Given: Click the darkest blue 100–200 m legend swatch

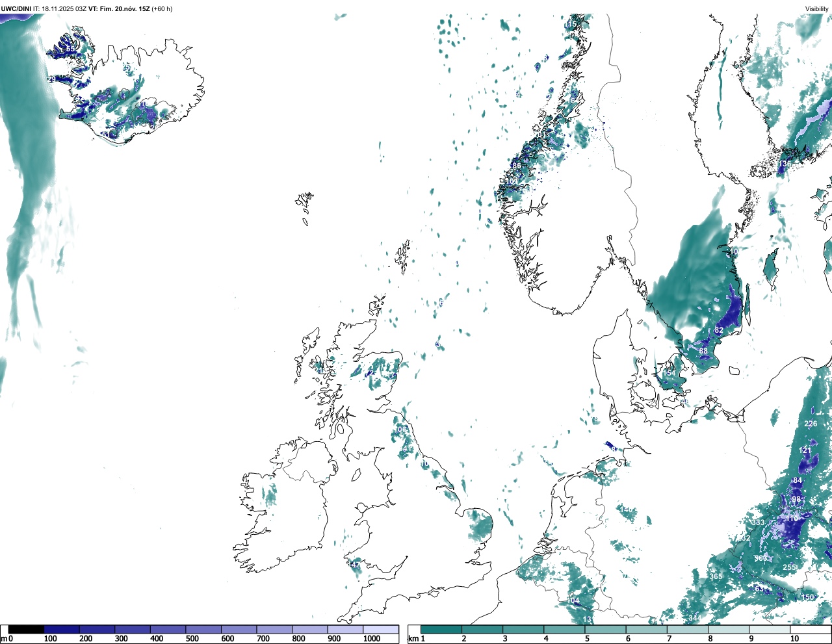Looking at the screenshot, I should [x=62, y=630].
